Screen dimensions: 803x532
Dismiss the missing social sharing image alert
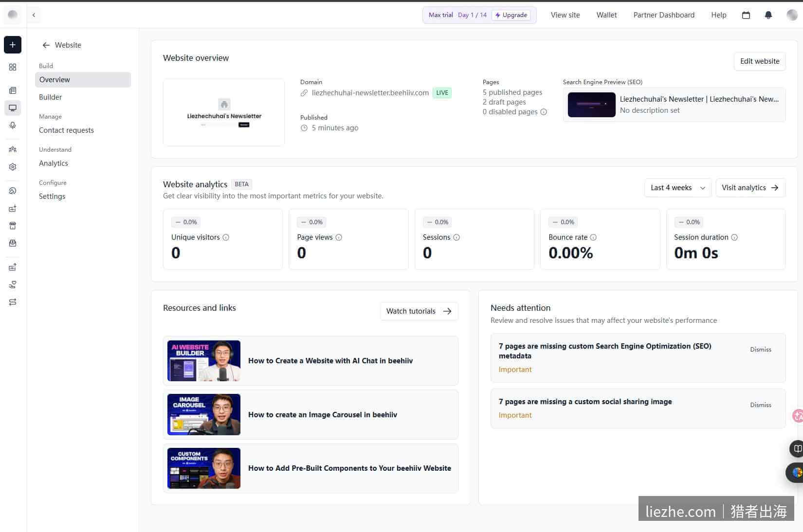761,405
